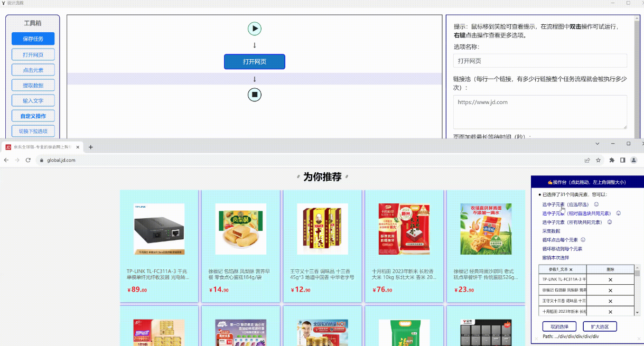Open the 徐福记 经典鸡蛋沙琪玛 product image
The image size is (644, 346).
pyautogui.click(x=486, y=229)
